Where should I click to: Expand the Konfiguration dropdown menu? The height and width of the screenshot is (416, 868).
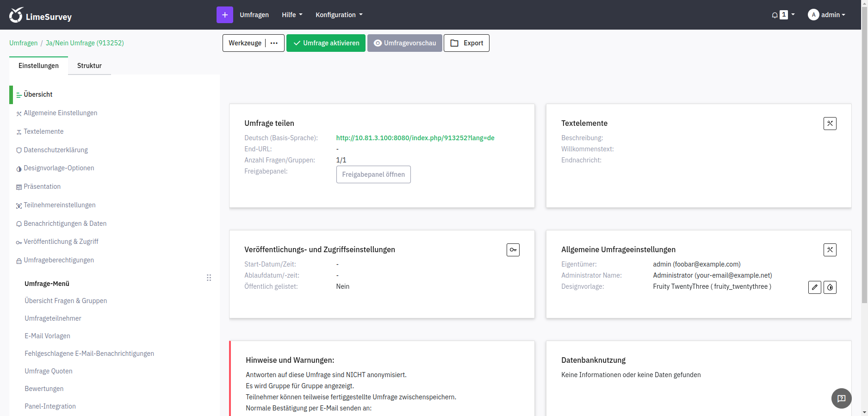pyautogui.click(x=339, y=15)
